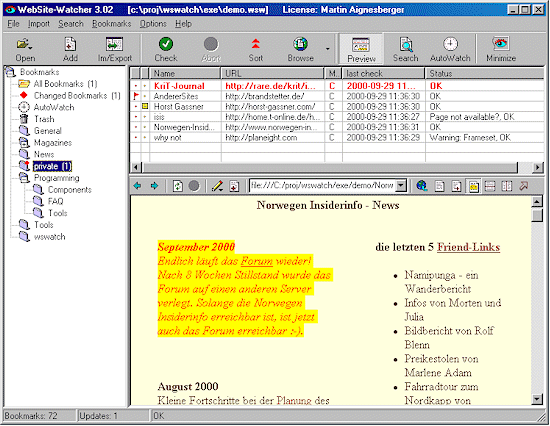
Task: Click the red arrow detach icon
Action: [524, 186]
